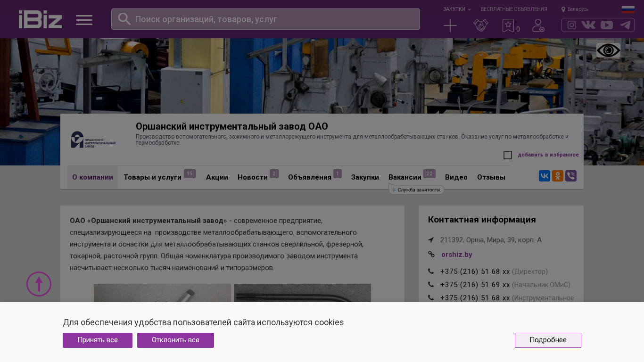Click Принять все cookies button

[98, 340]
